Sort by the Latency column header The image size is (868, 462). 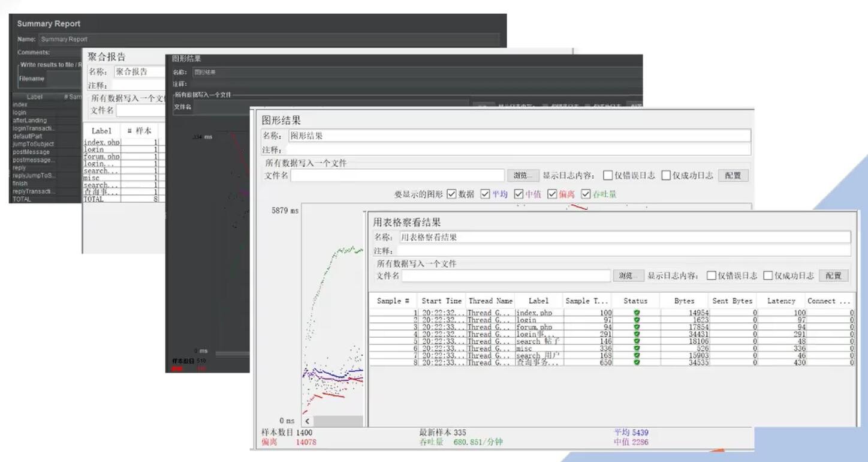781,301
